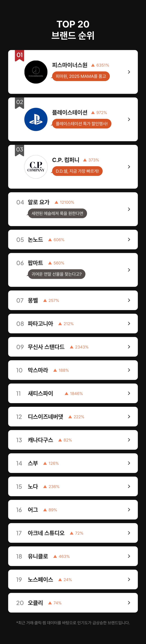Click the PlayStation logo icon
The width and height of the screenshot is (146, 644).
pos(36,119)
